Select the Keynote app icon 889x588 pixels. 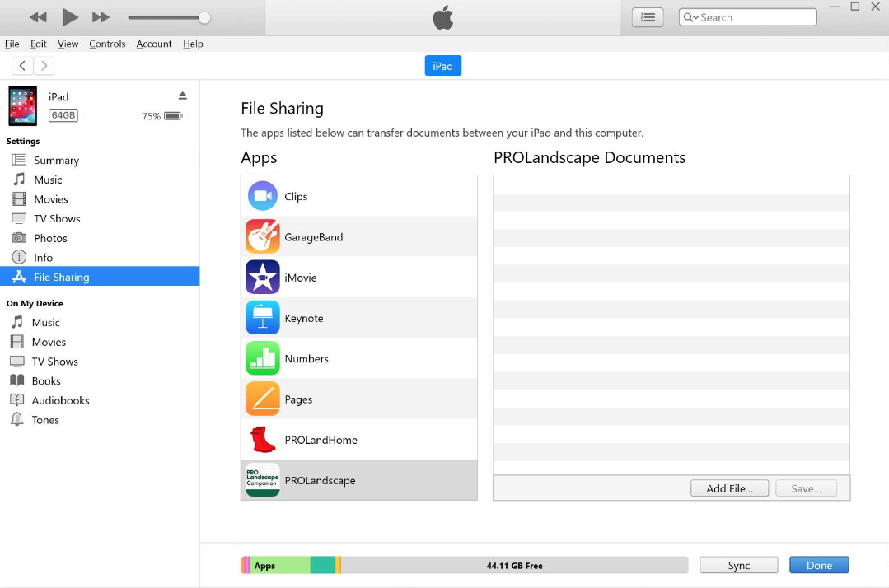[263, 318]
